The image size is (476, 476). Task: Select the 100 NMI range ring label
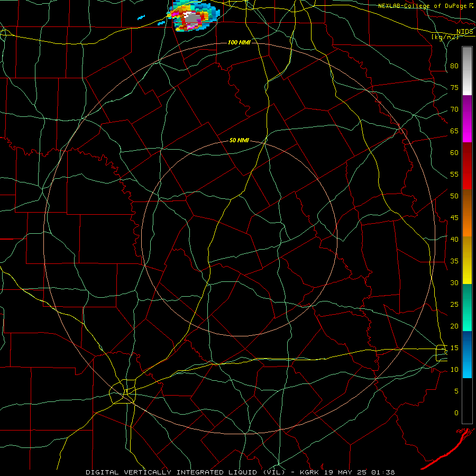239,42
